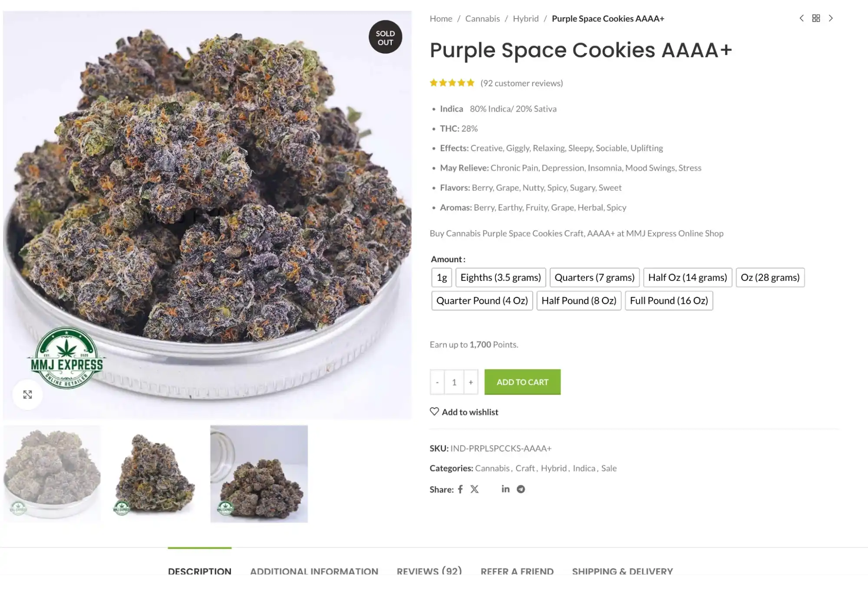
Task: Open the 92 customer reviews link
Action: tap(521, 83)
